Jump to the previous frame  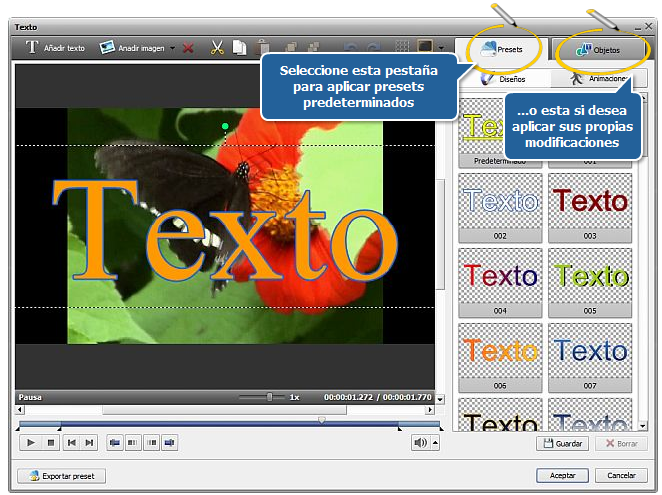pyautogui.click(x=71, y=442)
